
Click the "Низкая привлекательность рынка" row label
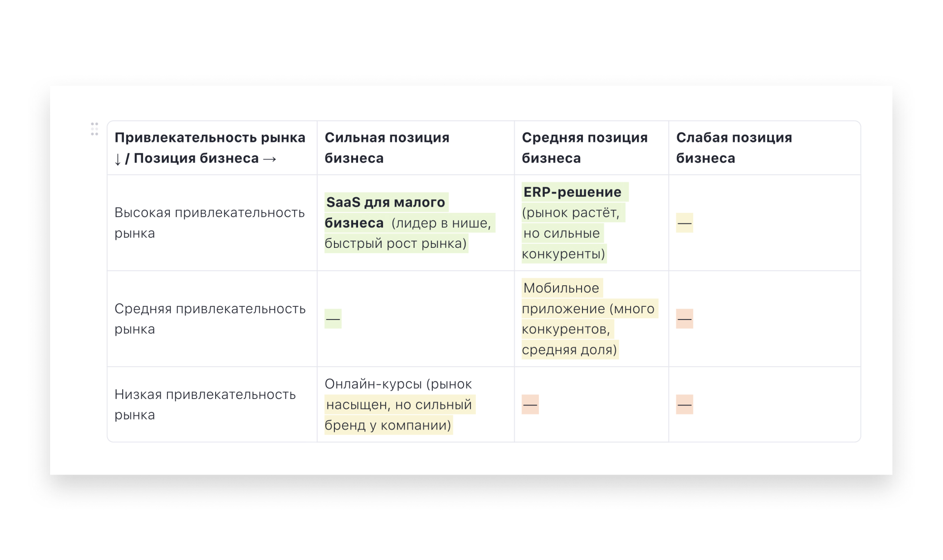click(205, 404)
